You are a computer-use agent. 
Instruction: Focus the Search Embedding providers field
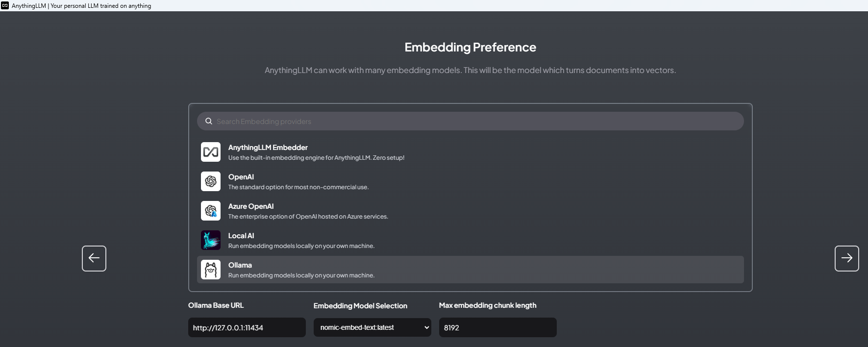click(x=471, y=121)
